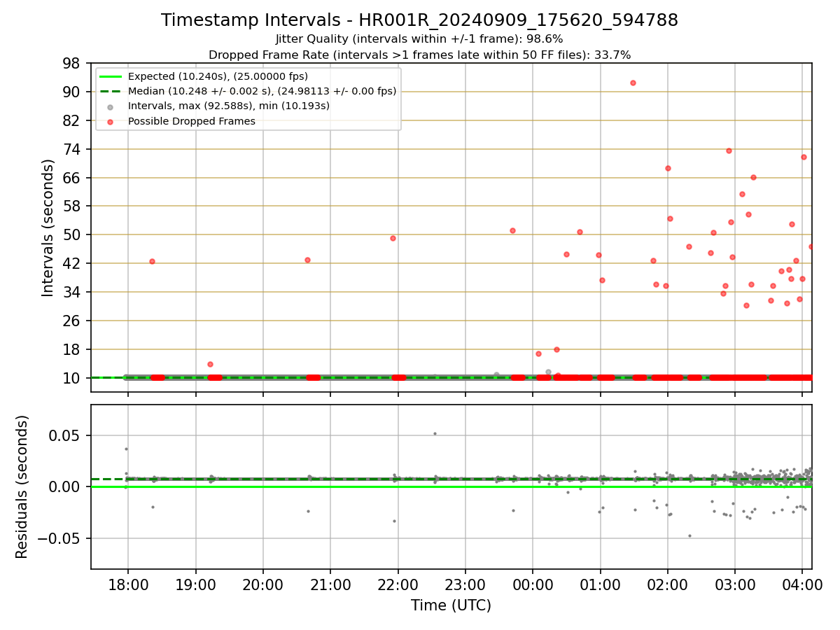Click the 'Median (10.248 +/- 0.002 s)' legend entry
This screenshot has width=840, height=630.
(262, 91)
